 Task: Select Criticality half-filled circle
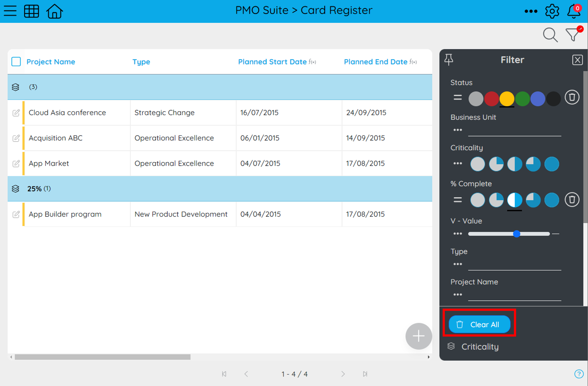click(x=515, y=164)
